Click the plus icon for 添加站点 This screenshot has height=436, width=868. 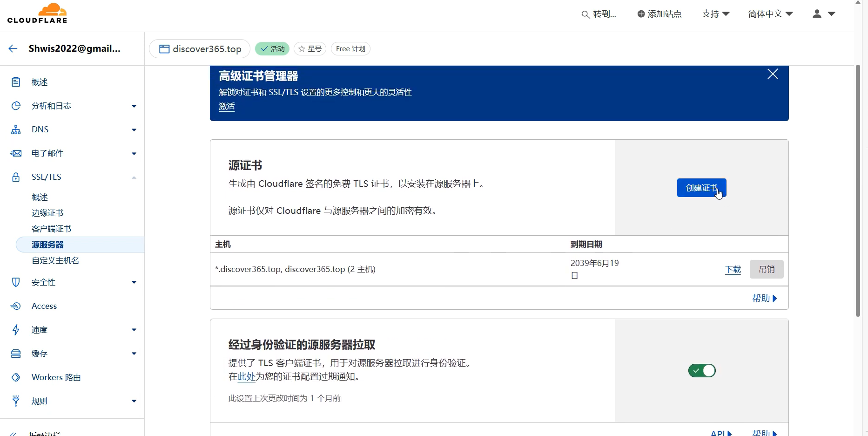(641, 14)
